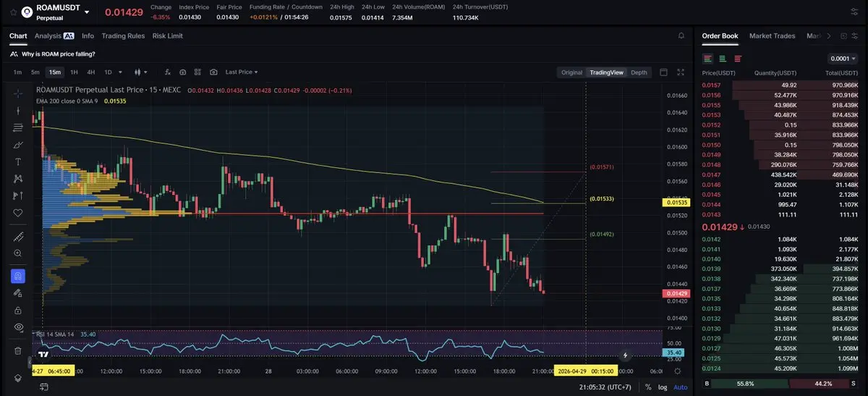Viewport: 868px width, 396px height.
Task: Select the trend line drawing tool
Action: (x=18, y=110)
